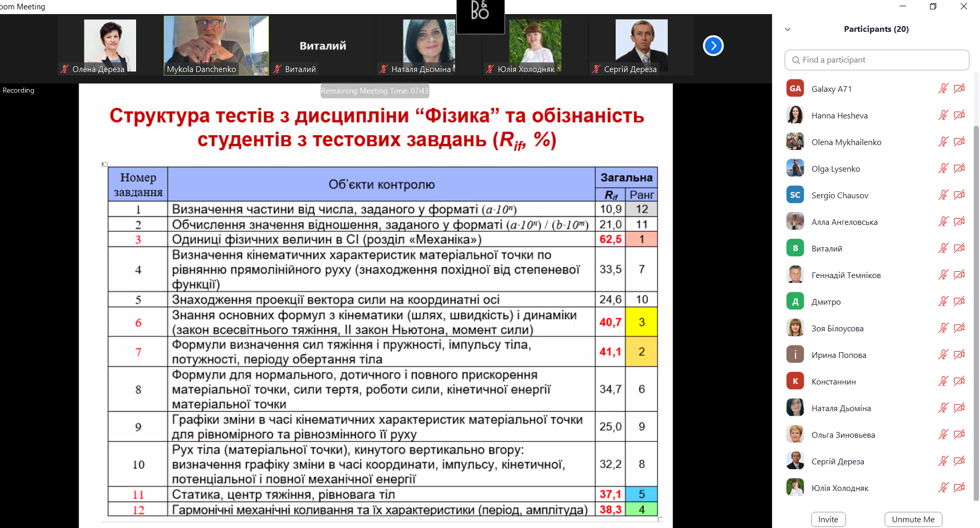Click video-off icon for Ирина Попова

coord(959,355)
